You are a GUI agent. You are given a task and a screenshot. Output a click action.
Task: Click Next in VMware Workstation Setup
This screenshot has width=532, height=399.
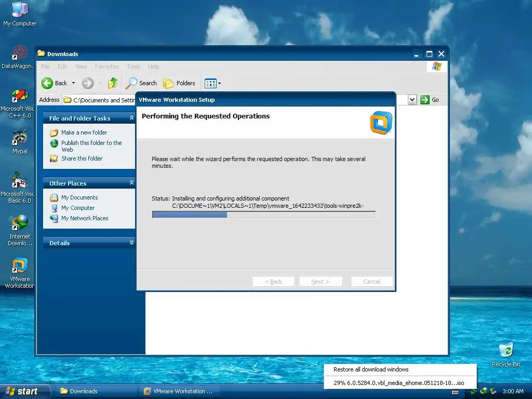tap(320, 281)
